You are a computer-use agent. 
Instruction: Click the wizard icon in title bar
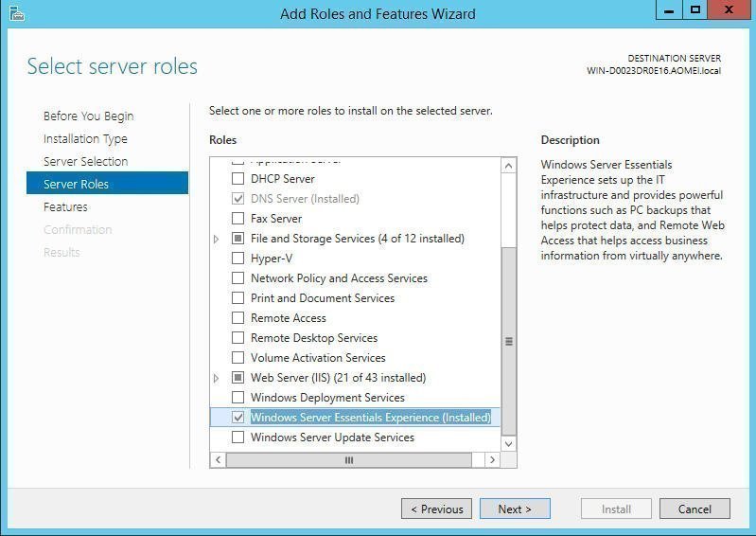click(x=15, y=13)
